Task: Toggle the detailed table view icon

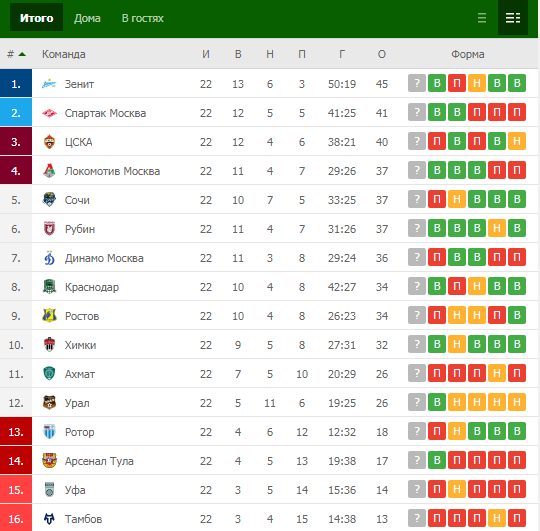Action: pos(513,18)
